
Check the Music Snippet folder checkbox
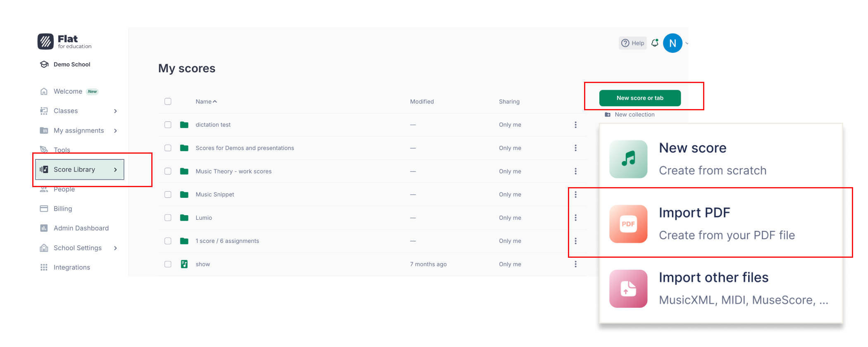[168, 195]
